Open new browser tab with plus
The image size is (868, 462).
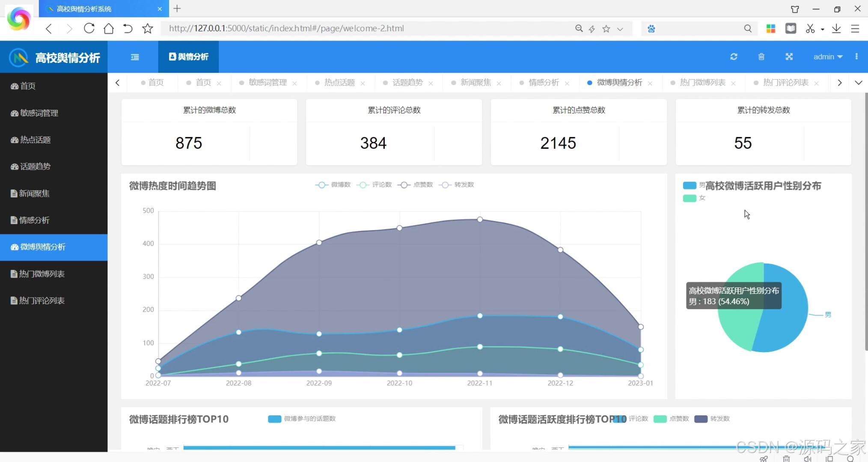click(177, 9)
